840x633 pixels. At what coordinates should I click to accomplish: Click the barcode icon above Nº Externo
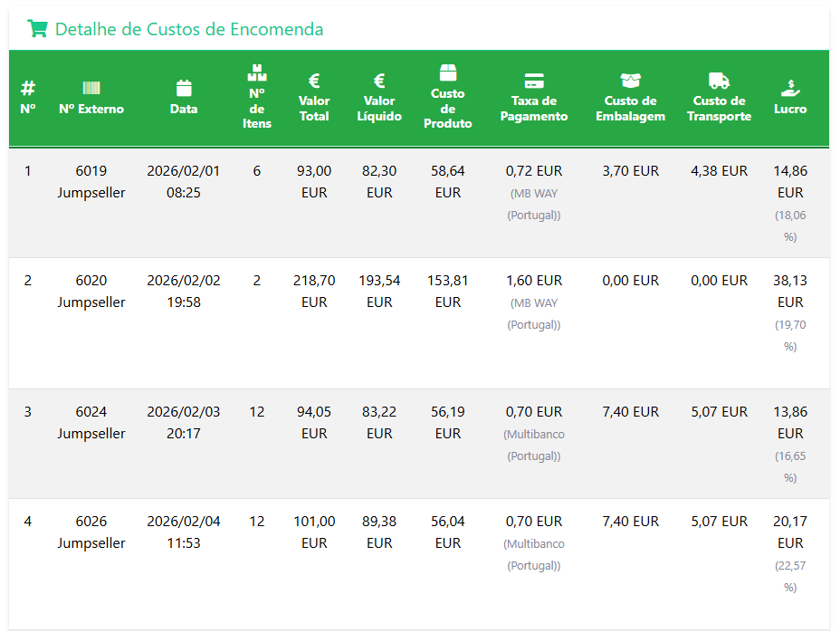click(x=91, y=88)
